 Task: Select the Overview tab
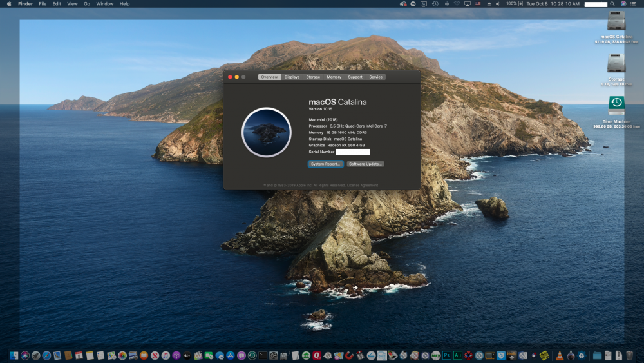[269, 77]
